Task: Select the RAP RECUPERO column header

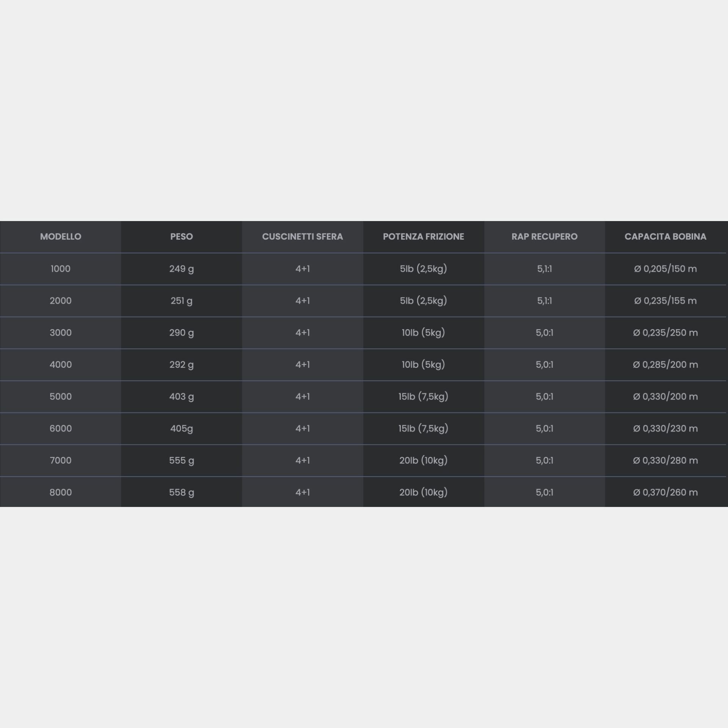Action: tap(544, 237)
